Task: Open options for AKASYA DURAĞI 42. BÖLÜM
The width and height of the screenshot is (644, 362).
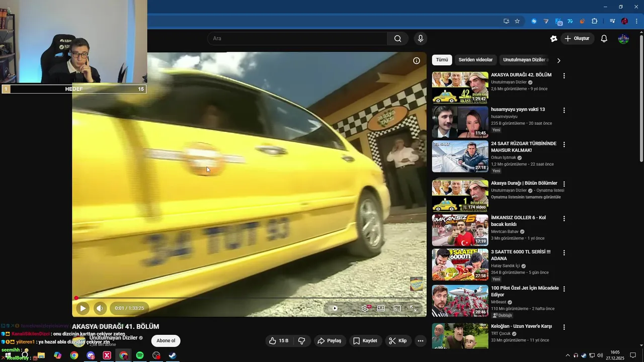Action: [x=564, y=76]
